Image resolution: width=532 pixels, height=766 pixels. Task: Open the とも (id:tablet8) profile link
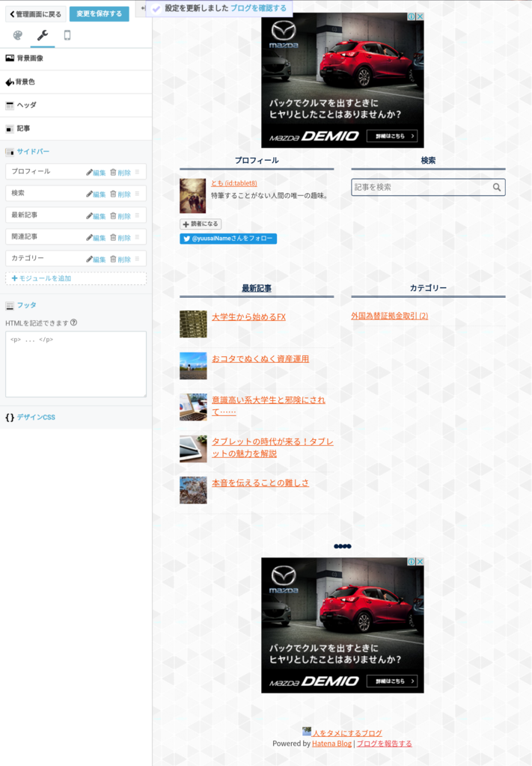(x=234, y=183)
